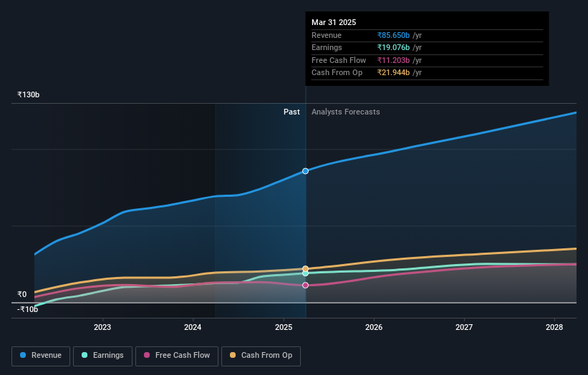Screen dimensions: 588x375
Task: Click the 2023 x-axis label
Action: click(102, 328)
